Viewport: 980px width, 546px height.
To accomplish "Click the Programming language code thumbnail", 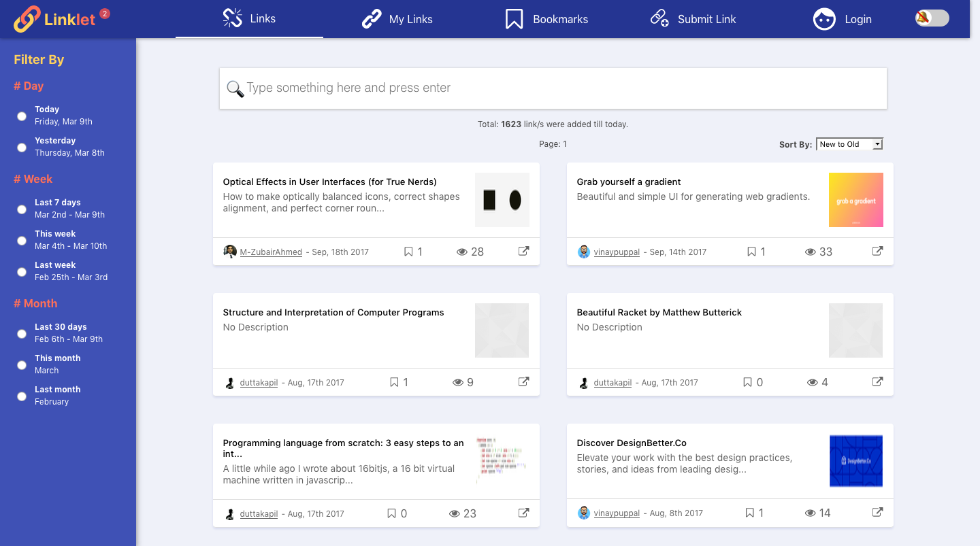I will [x=502, y=461].
